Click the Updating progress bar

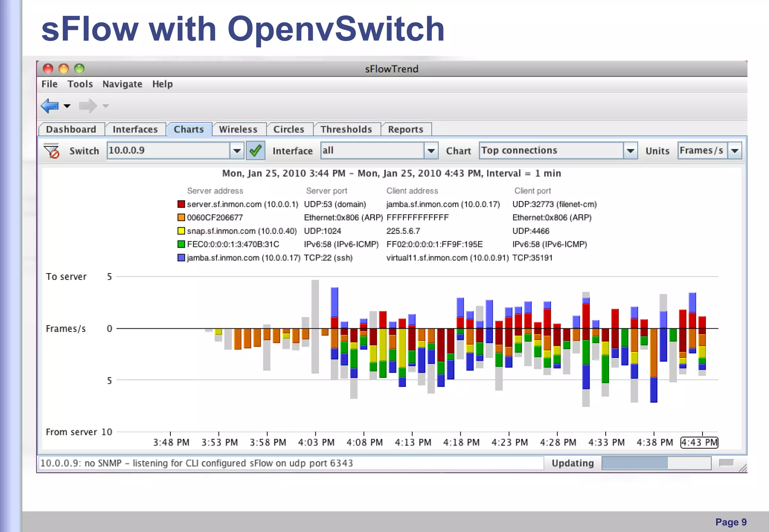656,463
